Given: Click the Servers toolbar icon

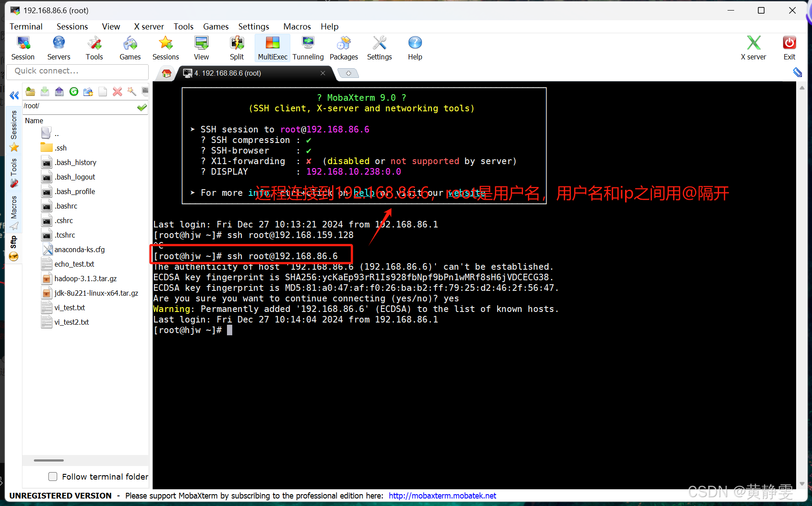Looking at the screenshot, I should click(59, 48).
